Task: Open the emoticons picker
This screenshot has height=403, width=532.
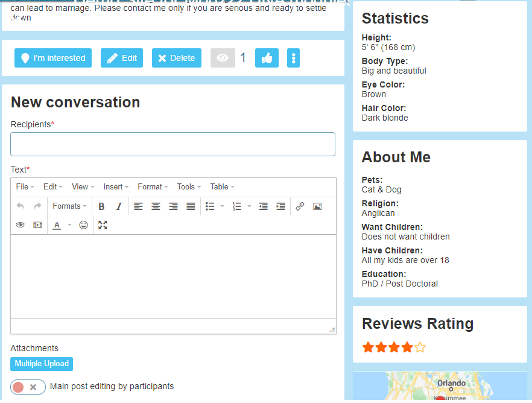Action: click(84, 225)
